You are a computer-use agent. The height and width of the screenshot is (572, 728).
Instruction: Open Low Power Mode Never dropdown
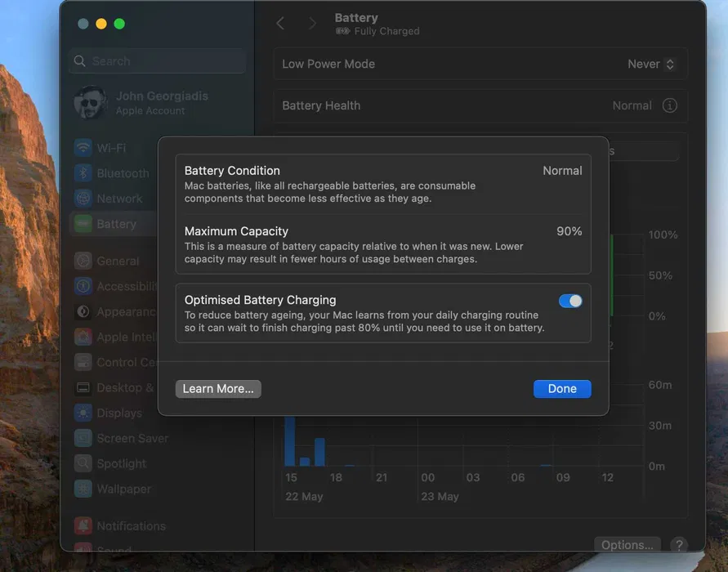(651, 64)
